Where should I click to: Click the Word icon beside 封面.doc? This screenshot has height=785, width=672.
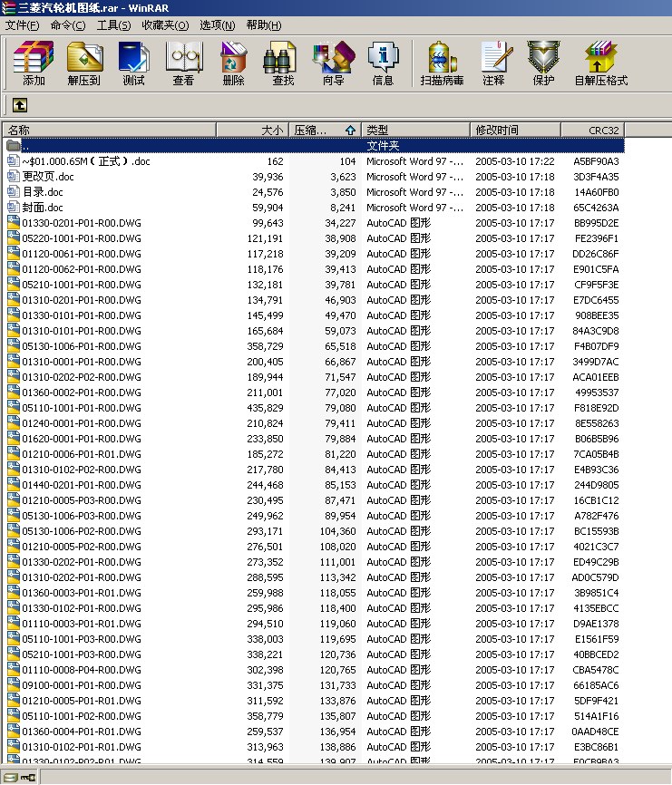pyautogui.click(x=13, y=208)
